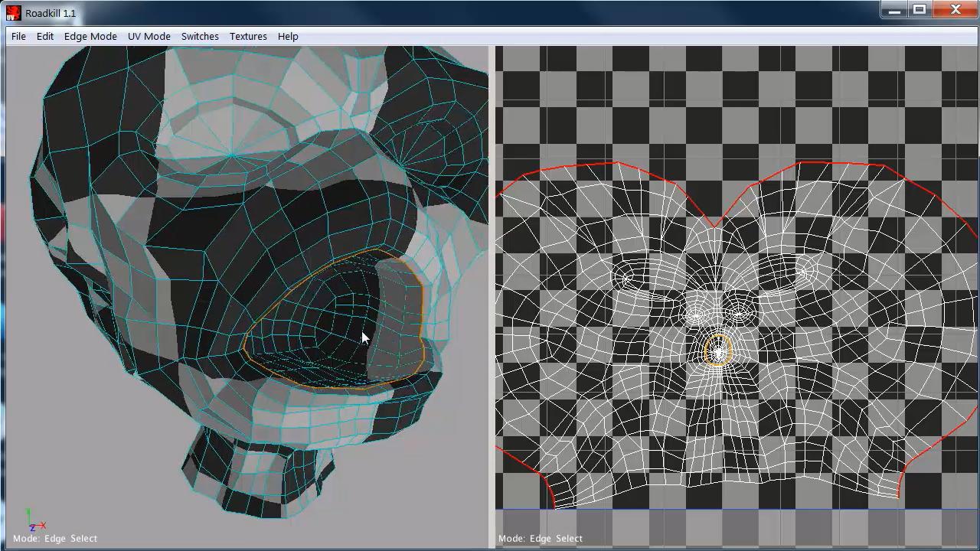Expand the Switches menu
The image size is (980, 551).
200,36
